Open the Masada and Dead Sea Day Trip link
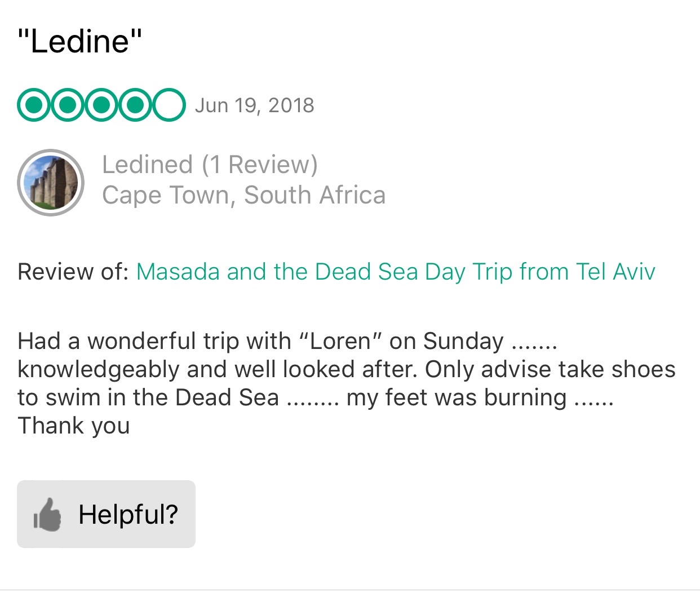 click(x=396, y=272)
